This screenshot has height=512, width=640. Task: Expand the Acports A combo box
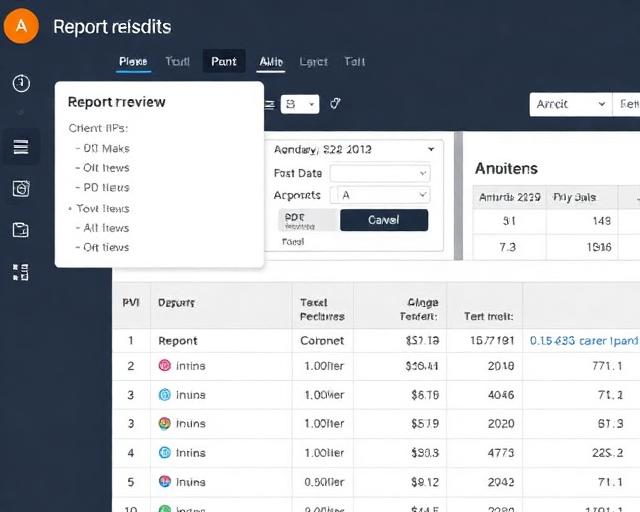click(x=380, y=195)
